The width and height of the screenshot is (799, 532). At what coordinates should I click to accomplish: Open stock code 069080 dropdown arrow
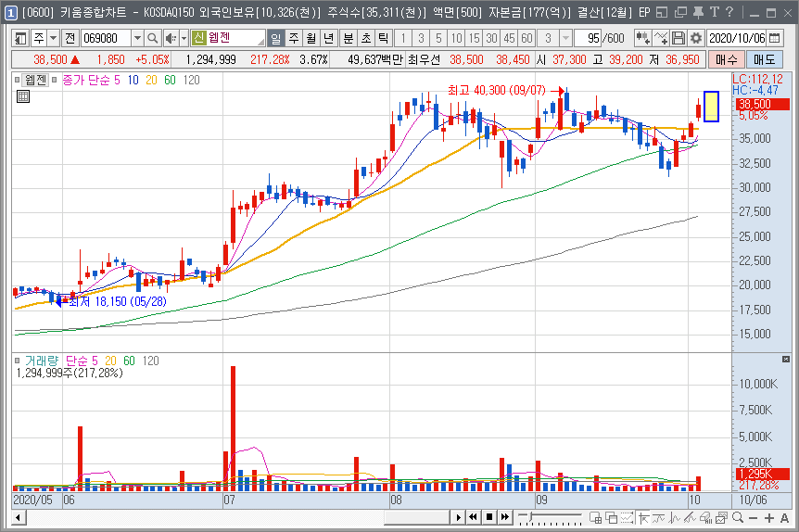tap(137, 38)
